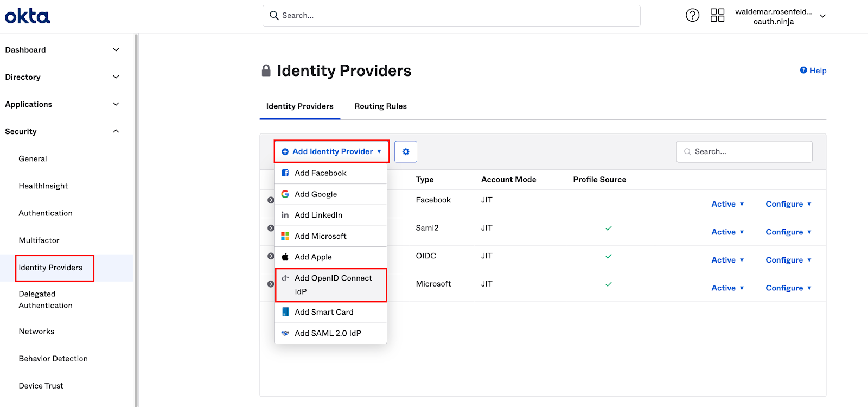Open the Help link
Screen dimensions: 868x407
818,71
